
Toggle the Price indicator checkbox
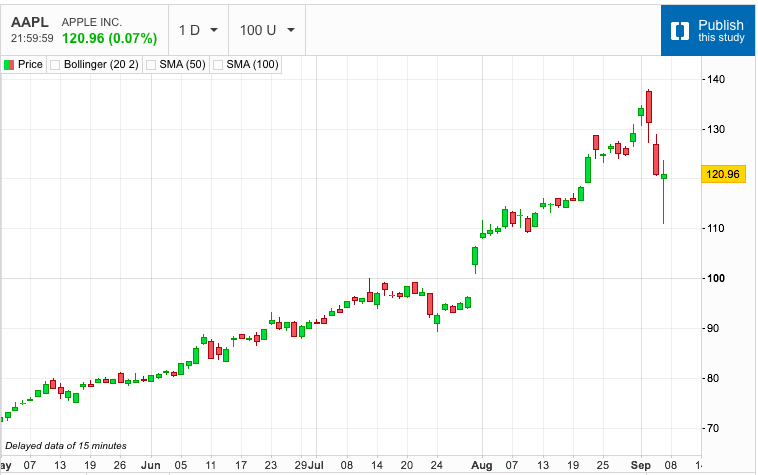9,65
